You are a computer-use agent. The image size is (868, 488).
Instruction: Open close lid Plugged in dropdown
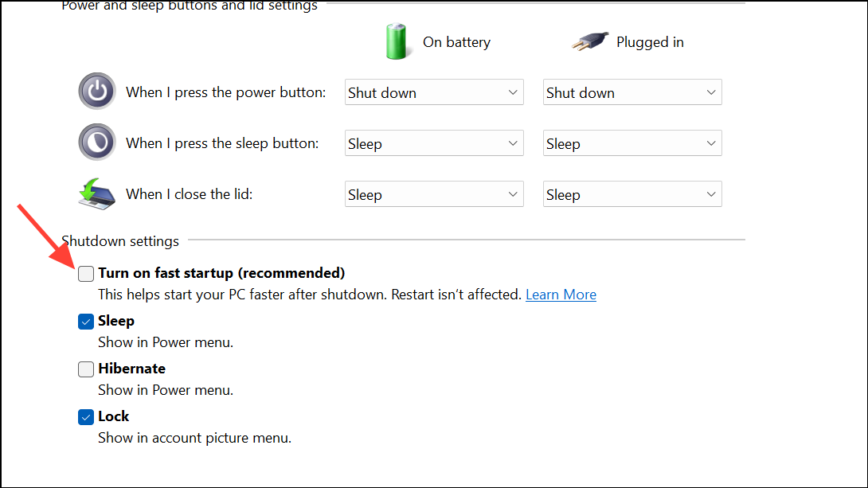click(631, 193)
